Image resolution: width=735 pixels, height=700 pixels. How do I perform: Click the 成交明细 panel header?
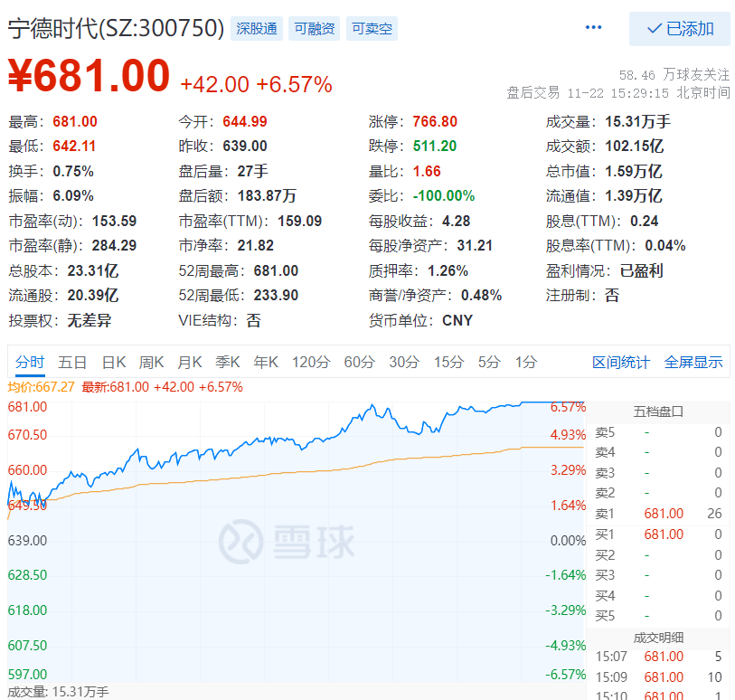(x=658, y=638)
